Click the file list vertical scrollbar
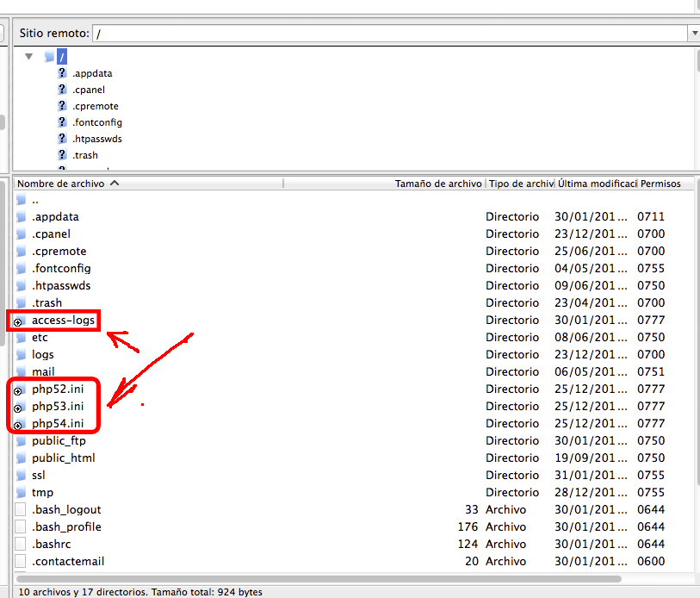This screenshot has width=700, height=598. (x=697, y=331)
